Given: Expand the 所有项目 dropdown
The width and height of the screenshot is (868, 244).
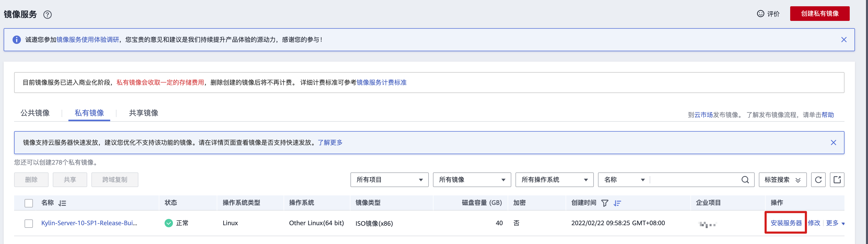Looking at the screenshot, I should click(x=389, y=180).
